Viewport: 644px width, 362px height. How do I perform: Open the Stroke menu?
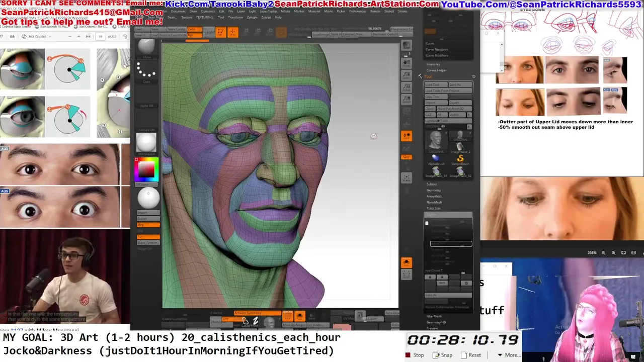tap(403, 11)
